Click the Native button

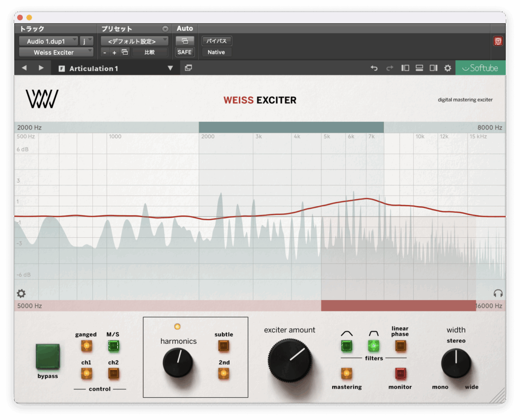click(x=216, y=52)
